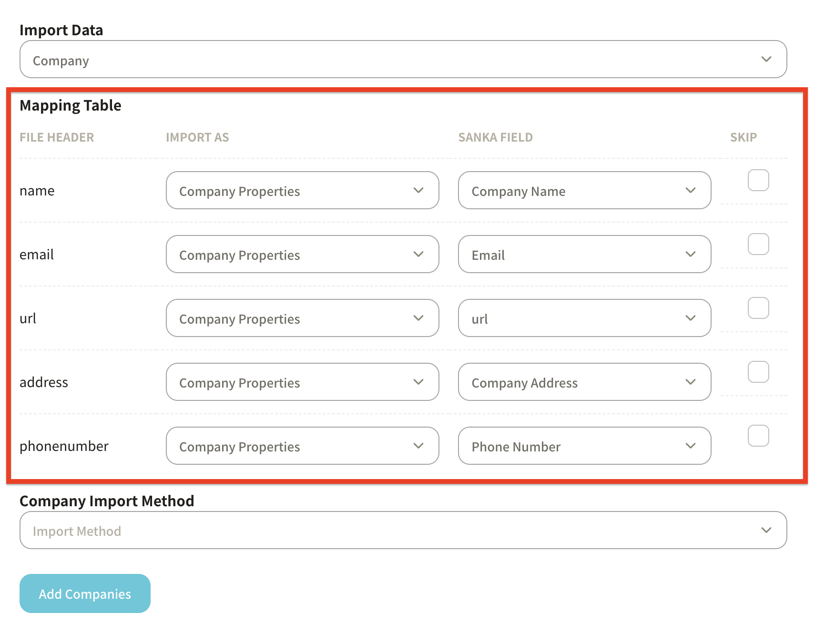Expand the Company Address field dropdown
The height and width of the screenshot is (644, 815).
click(584, 382)
